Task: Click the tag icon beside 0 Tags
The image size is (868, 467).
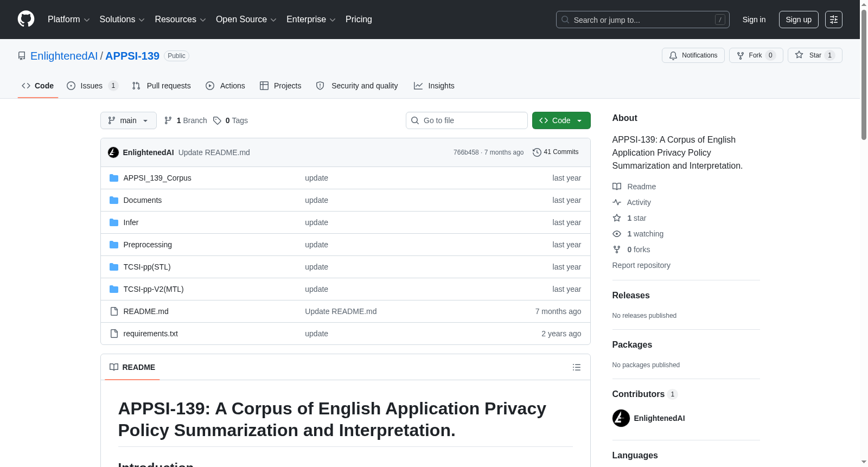Action: [x=217, y=120]
